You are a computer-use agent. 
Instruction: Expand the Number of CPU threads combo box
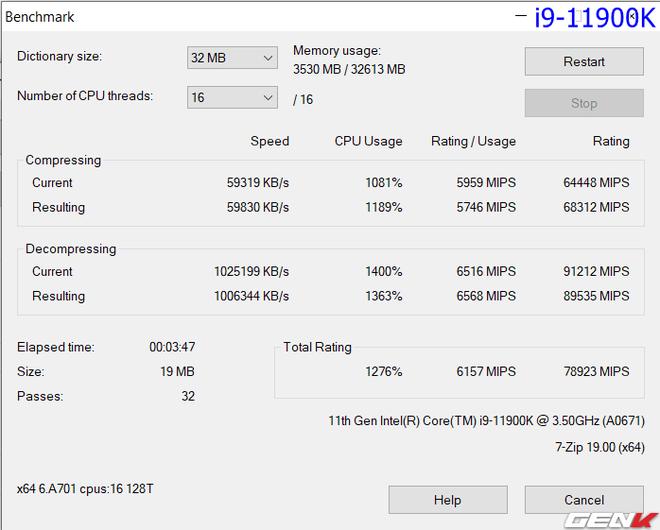click(x=232, y=97)
